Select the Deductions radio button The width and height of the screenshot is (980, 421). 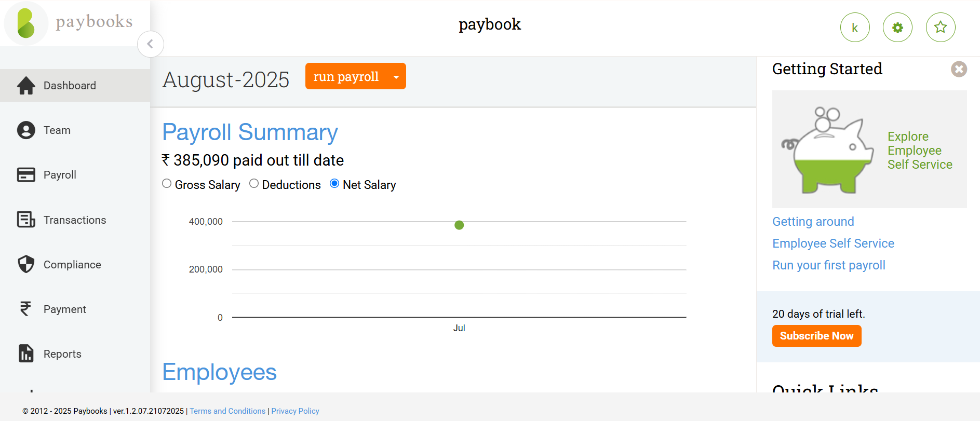pyautogui.click(x=254, y=183)
